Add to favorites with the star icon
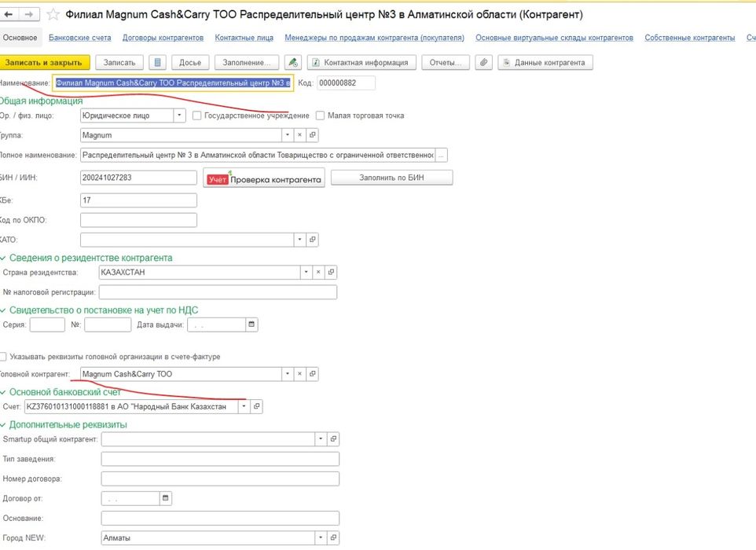 point(53,14)
